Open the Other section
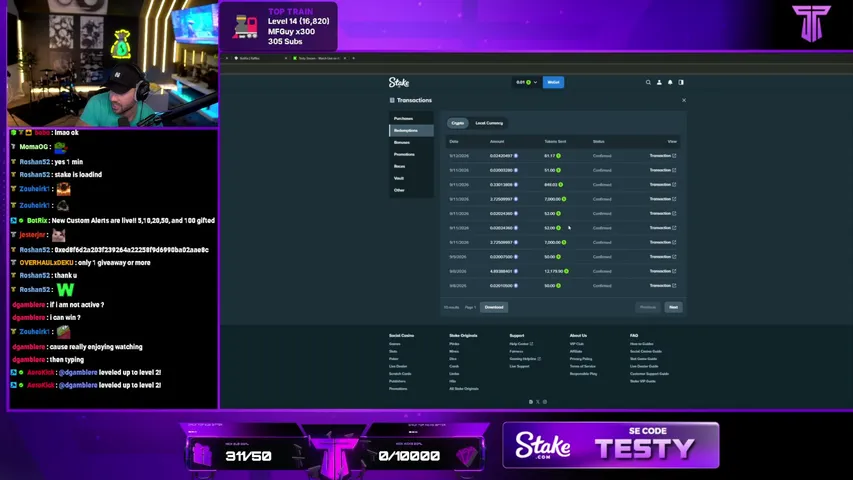This screenshot has height=480, width=853. coord(411,190)
